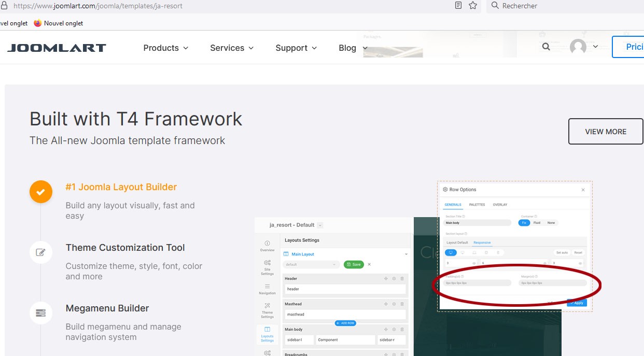
Task: Click the Megamenu Builder circle icon
Action: pos(41,313)
